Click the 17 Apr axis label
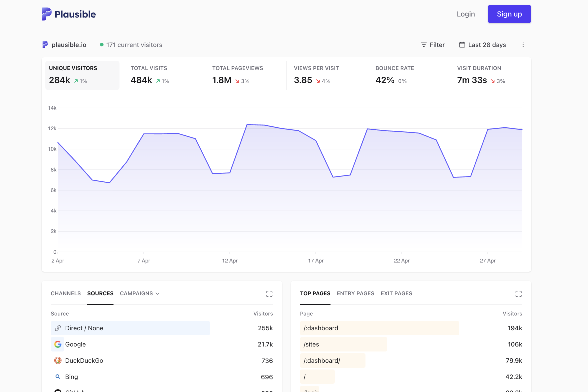 316,261
